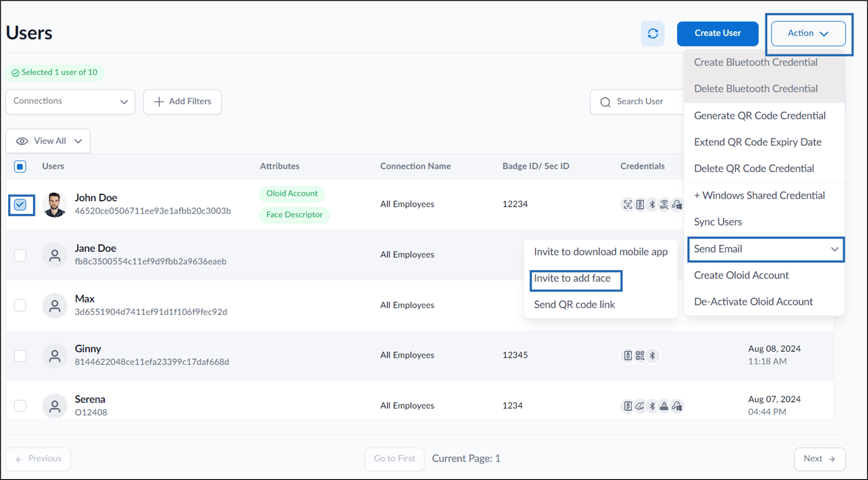
Task: Open the Connections dropdown
Action: (70, 102)
